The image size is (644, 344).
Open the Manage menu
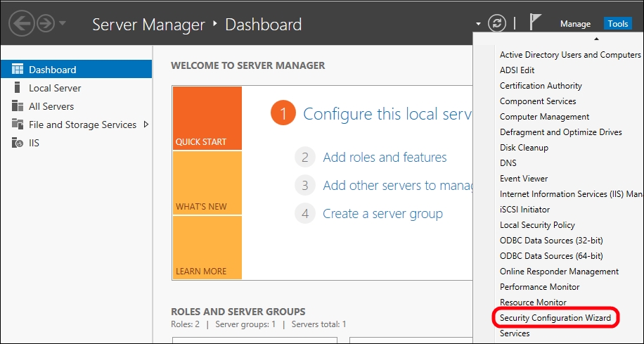coord(575,24)
